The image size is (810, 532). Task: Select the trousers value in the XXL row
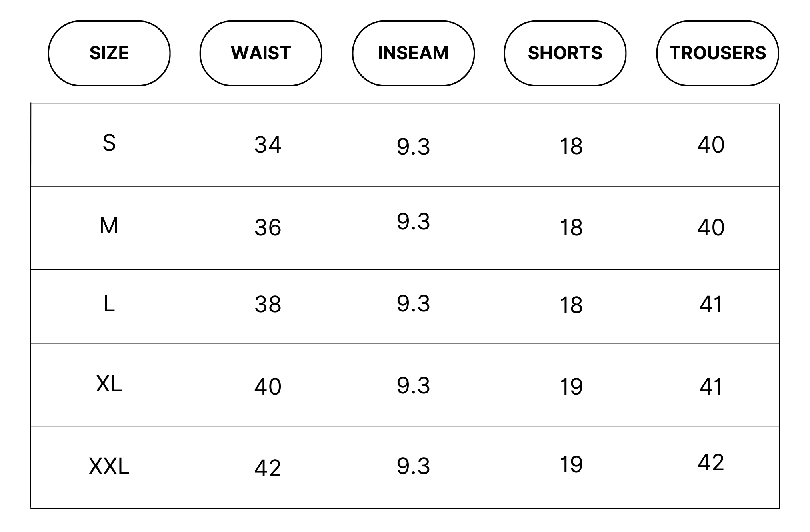tap(711, 463)
